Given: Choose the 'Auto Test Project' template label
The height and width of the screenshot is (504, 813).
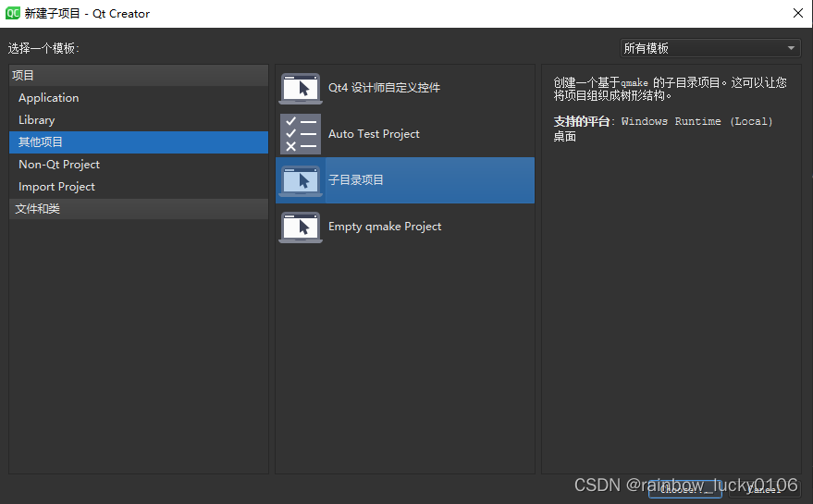Looking at the screenshot, I should pos(374,134).
